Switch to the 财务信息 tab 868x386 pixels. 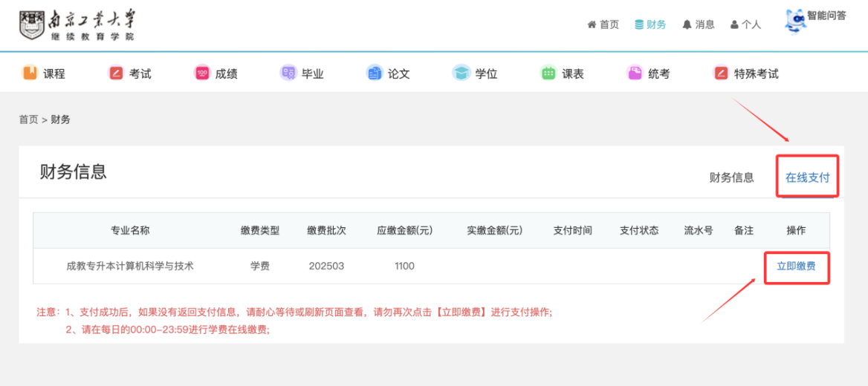tap(731, 177)
